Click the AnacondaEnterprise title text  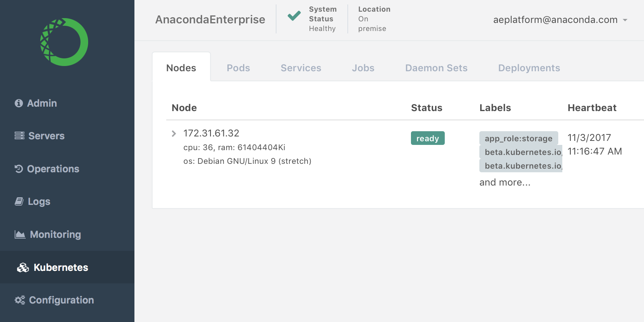tap(210, 20)
